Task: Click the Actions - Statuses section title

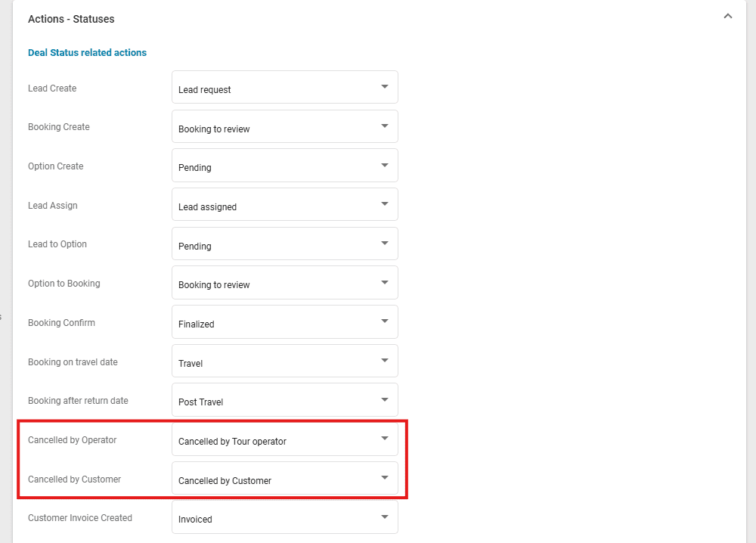Action: point(71,18)
